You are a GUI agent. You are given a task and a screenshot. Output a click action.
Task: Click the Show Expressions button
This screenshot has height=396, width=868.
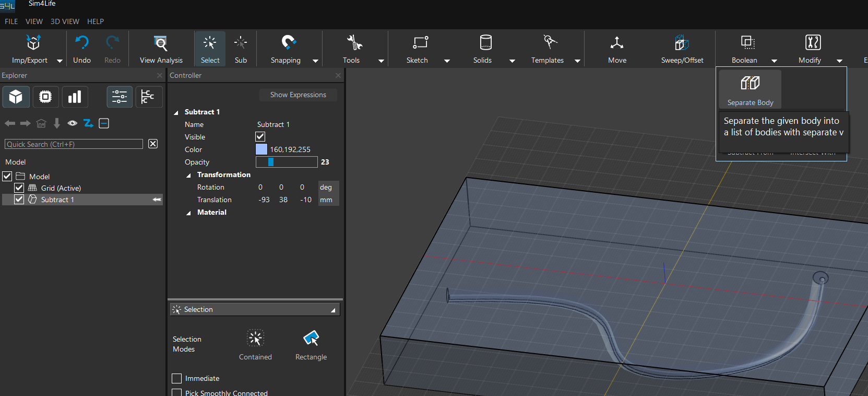click(x=298, y=95)
